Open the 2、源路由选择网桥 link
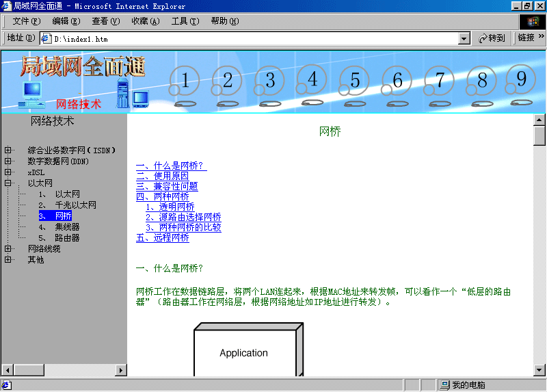This screenshot has width=547, height=392. point(183,218)
